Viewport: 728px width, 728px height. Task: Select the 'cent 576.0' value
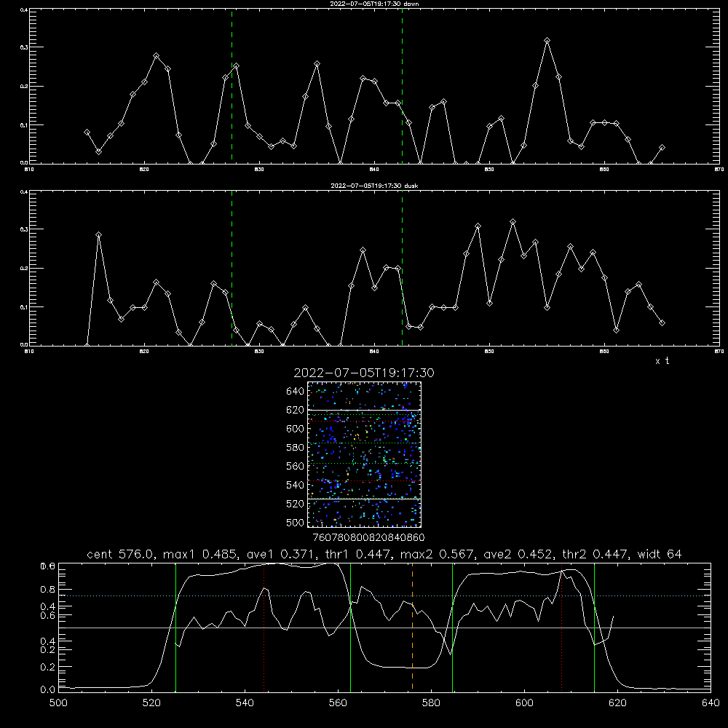[119, 554]
